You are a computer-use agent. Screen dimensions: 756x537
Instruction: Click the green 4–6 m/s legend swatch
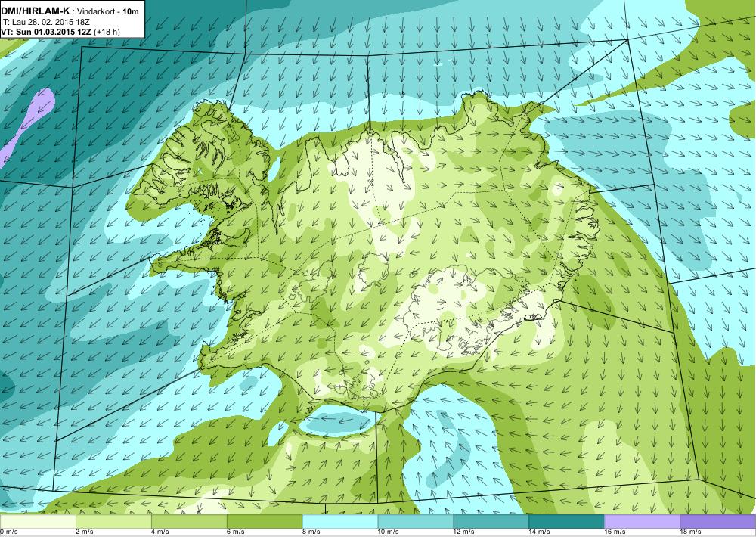[189, 522]
